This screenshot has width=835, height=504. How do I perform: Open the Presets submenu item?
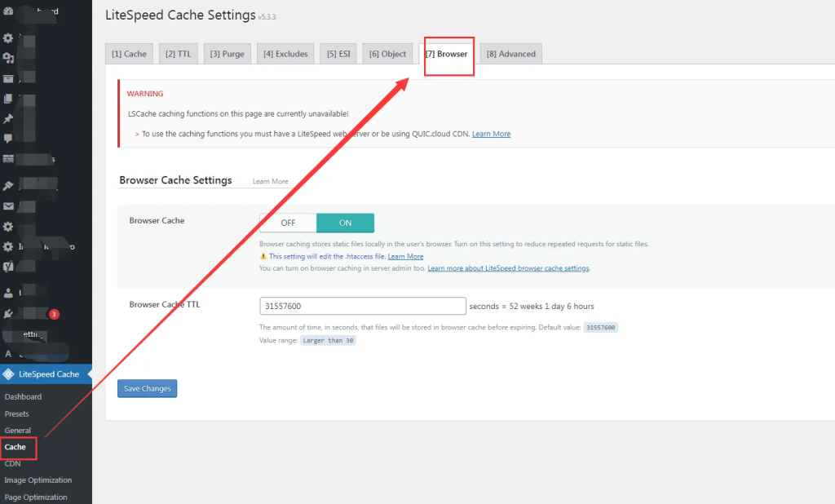click(x=16, y=413)
